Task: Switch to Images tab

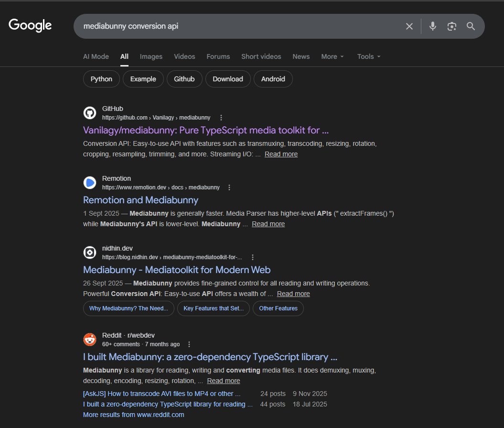Action: [151, 56]
